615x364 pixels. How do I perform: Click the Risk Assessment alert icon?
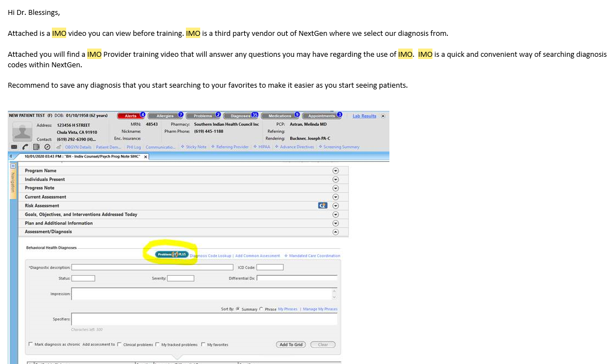323,206
